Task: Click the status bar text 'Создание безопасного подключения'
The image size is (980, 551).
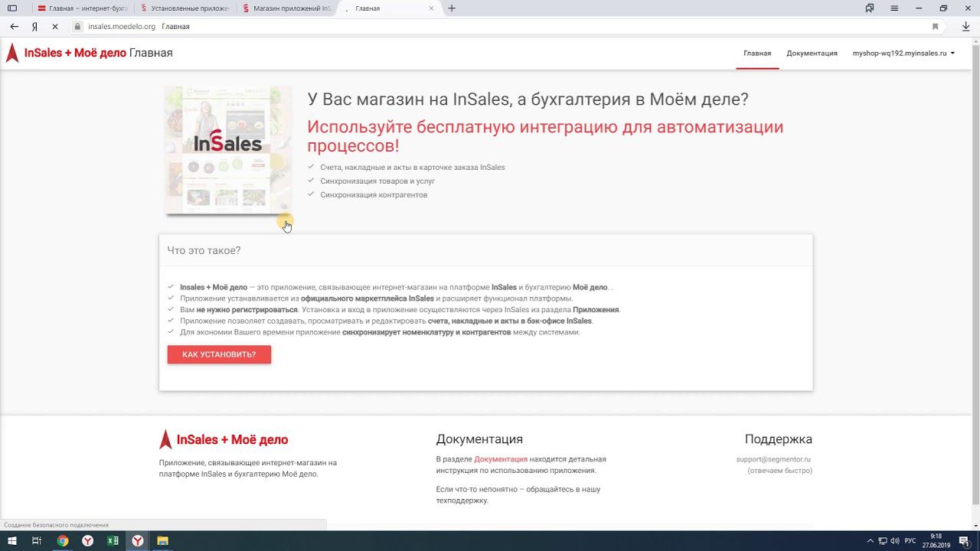Action: coord(56,525)
